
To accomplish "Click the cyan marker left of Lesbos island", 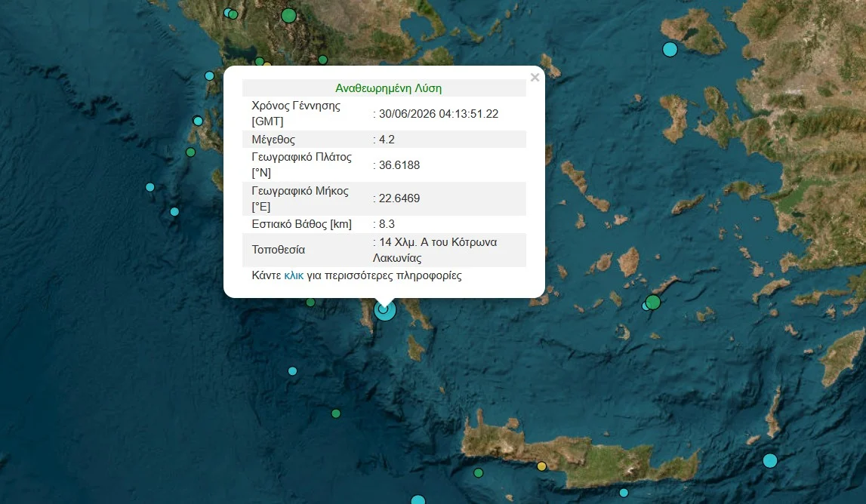I will point(670,50).
